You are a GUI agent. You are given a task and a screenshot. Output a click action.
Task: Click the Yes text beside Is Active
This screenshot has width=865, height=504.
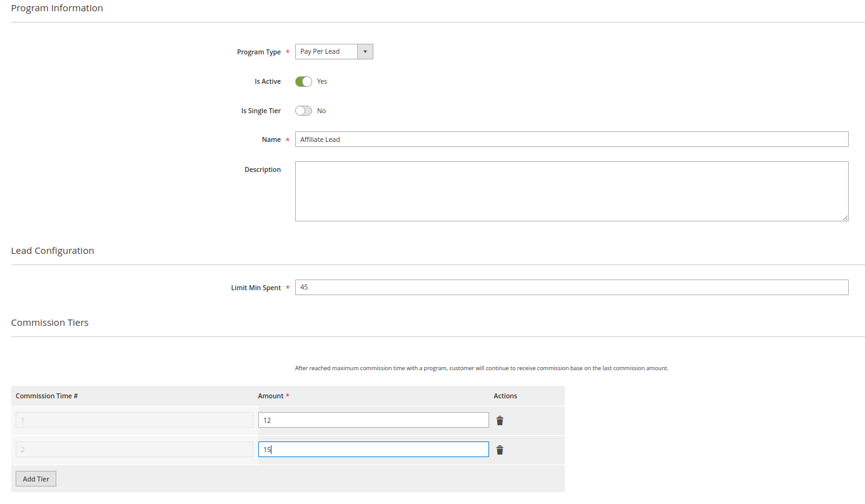322,81
